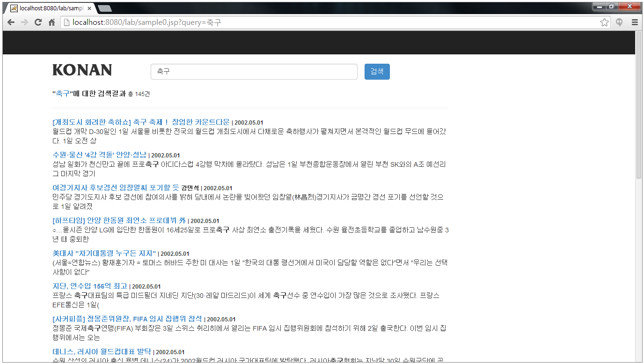Open the 데니스, 러시아 월드컵대표 발탁 link
Viewport: 644px width, 364px height.
tap(102, 351)
